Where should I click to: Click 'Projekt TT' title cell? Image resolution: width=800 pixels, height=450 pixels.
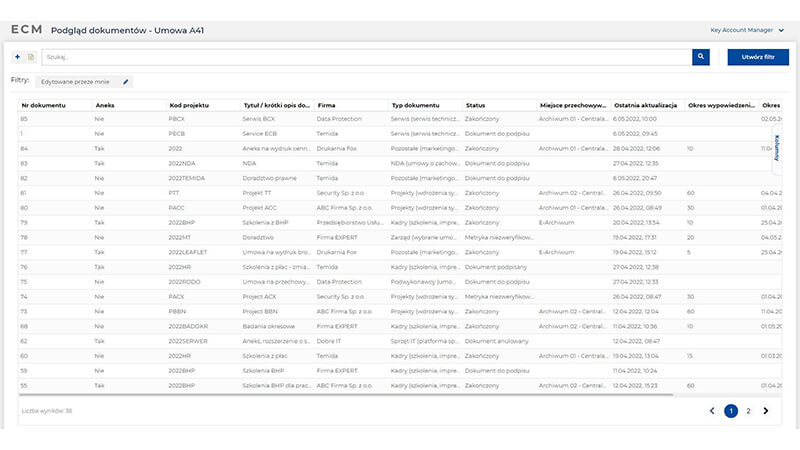click(x=257, y=193)
